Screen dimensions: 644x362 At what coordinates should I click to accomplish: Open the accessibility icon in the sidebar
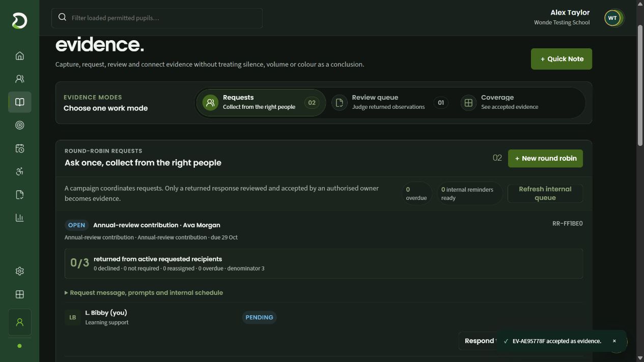click(20, 171)
